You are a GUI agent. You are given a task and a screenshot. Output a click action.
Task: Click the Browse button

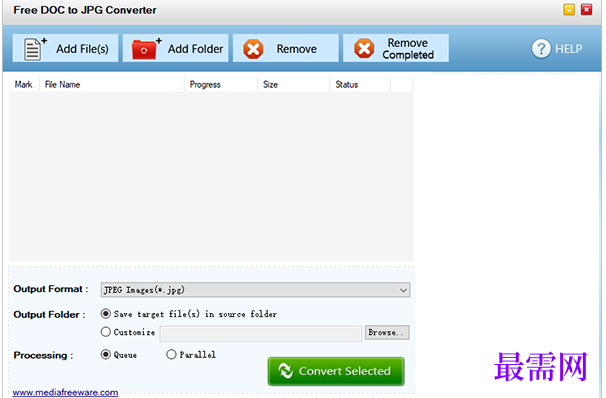pos(387,332)
